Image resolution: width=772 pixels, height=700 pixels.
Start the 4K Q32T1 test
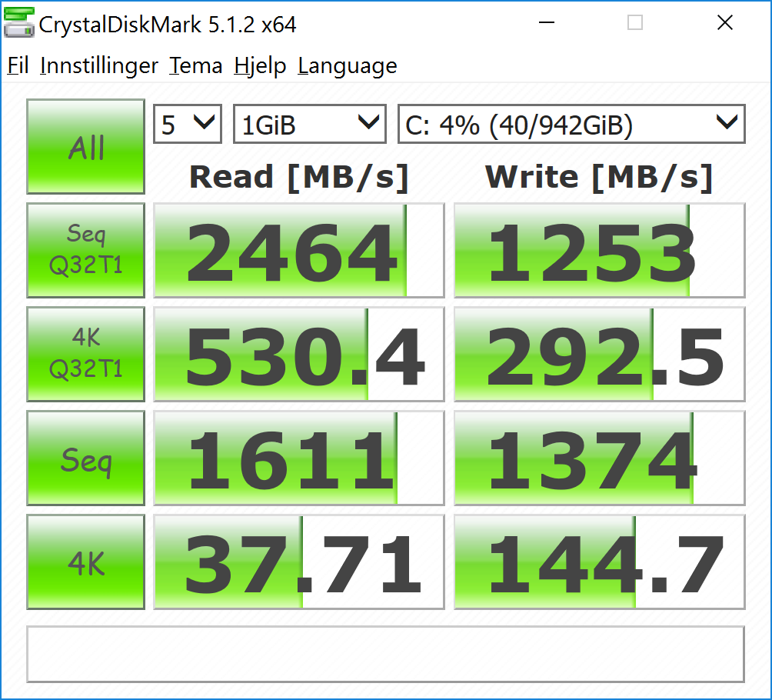pos(85,354)
